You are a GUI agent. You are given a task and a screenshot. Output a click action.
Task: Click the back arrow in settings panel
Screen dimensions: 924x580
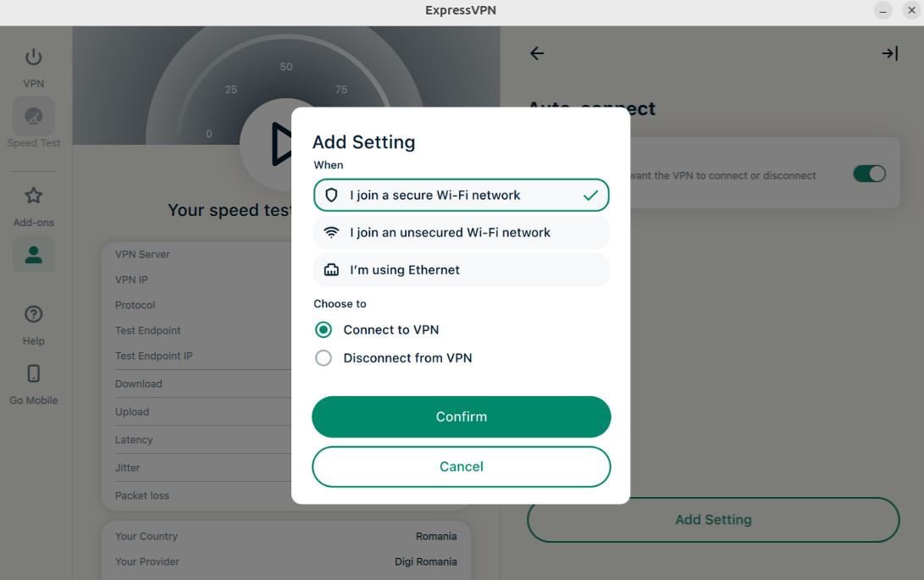[537, 53]
